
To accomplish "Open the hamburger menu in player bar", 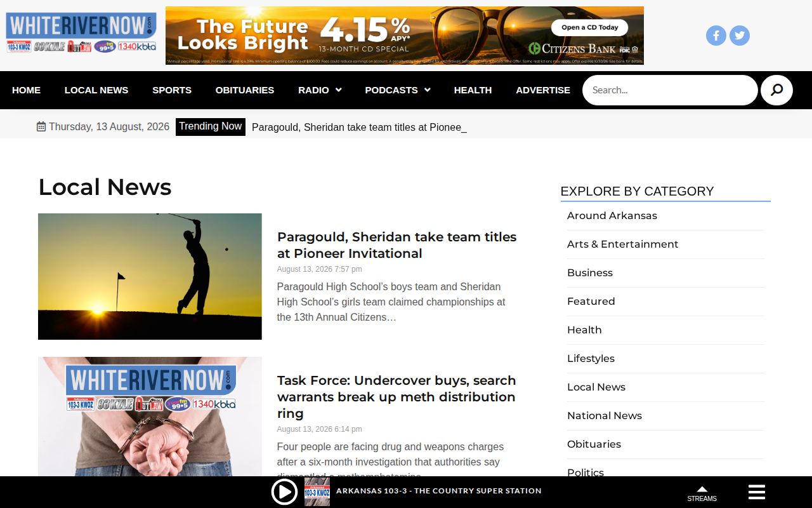I will pyautogui.click(x=757, y=492).
